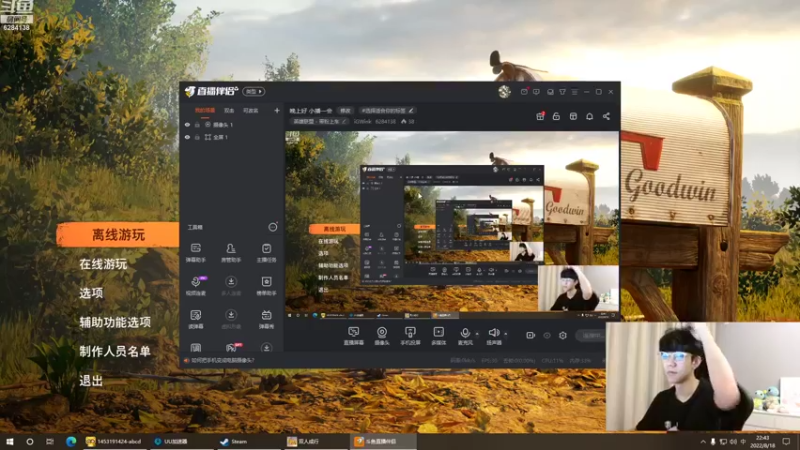This screenshot has height=450, width=800.
Task: Add a 手机投屏 phone screen-cast source
Action: click(410, 336)
